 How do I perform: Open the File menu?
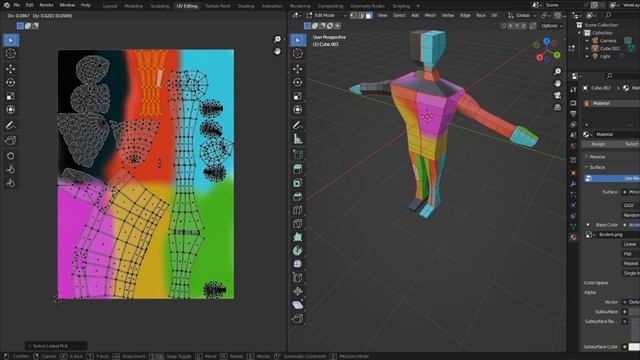point(16,5)
